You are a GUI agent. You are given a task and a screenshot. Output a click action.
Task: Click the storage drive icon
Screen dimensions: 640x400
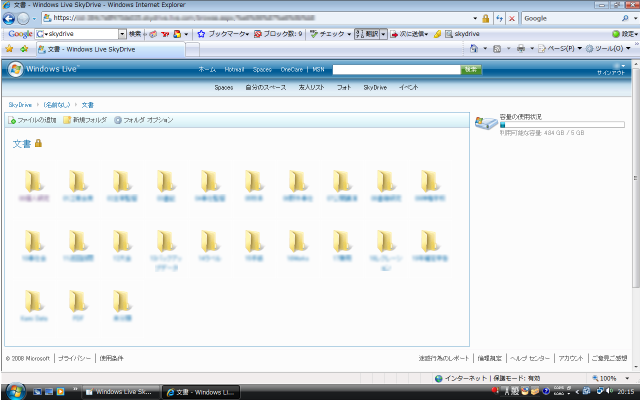pyautogui.click(x=486, y=122)
